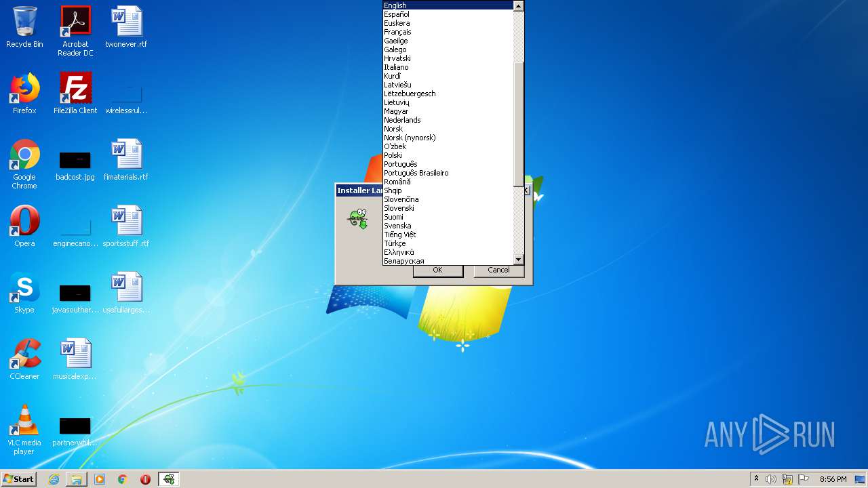Click OK in Installer Language dialog

point(437,270)
